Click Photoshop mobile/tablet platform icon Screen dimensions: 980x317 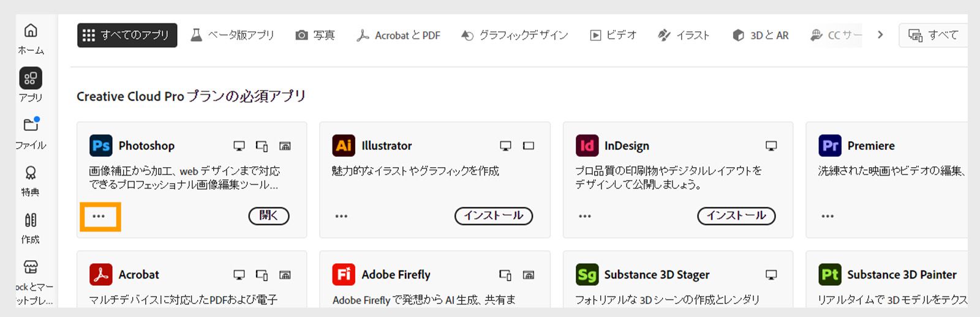pyautogui.click(x=262, y=146)
